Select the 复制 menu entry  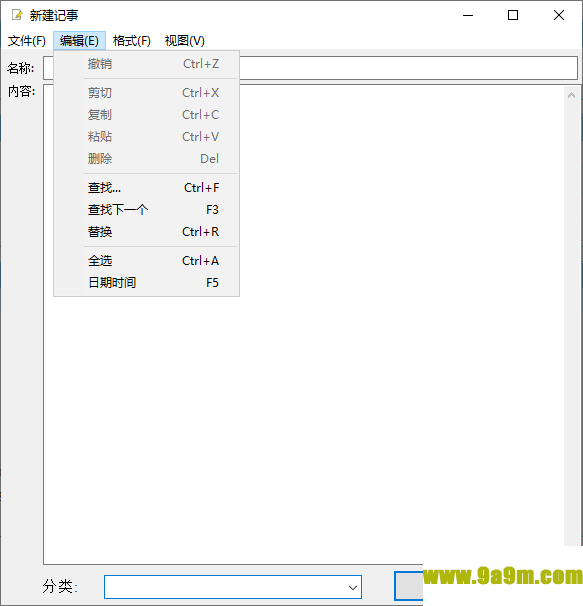point(147,115)
